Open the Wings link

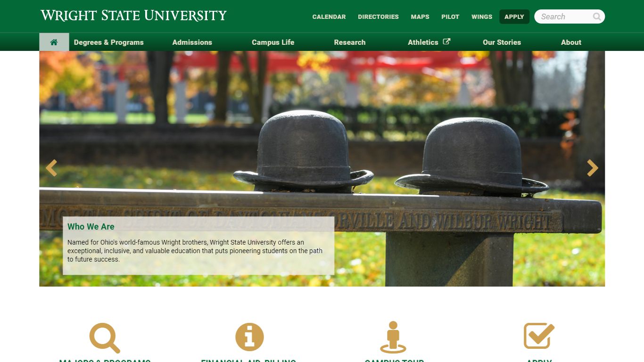tap(482, 16)
